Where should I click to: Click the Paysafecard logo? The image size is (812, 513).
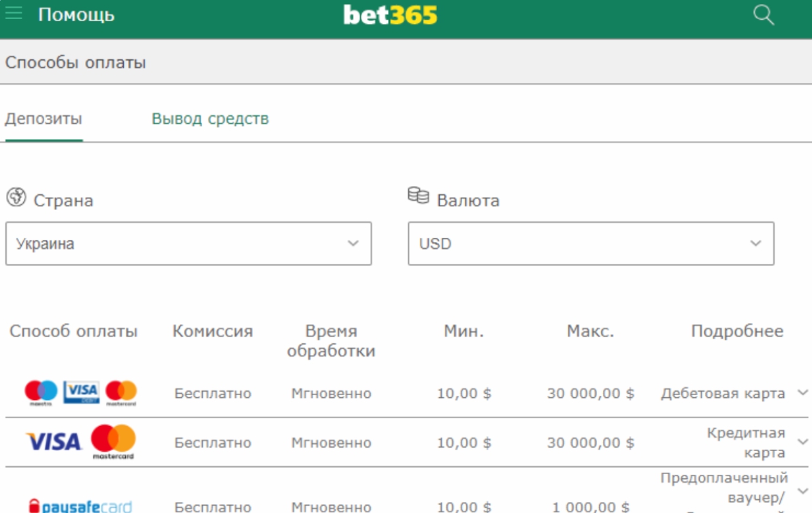[80, 506]
